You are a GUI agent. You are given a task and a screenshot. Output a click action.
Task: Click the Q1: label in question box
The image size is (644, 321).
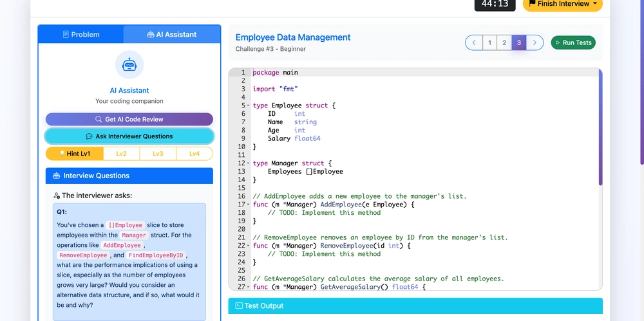62,212
